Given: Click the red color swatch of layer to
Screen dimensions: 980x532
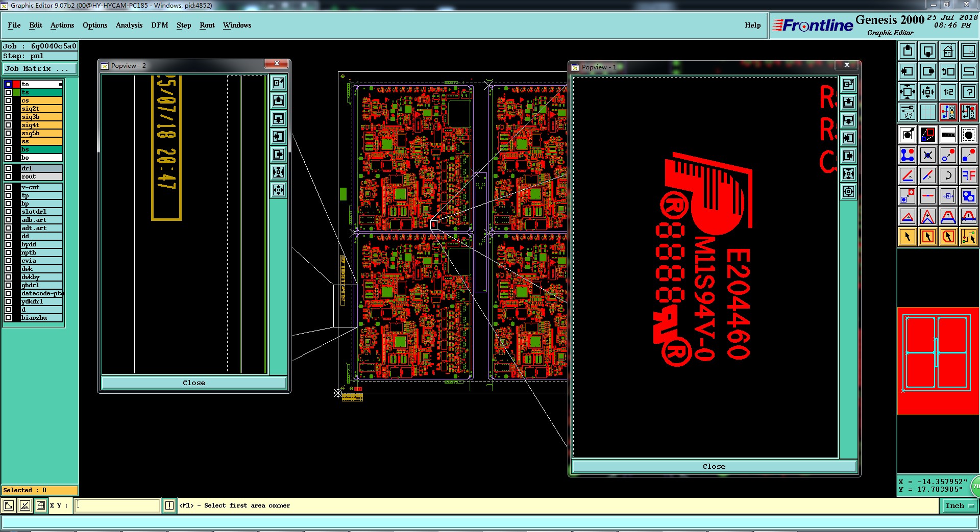Looking at the screenshot, I should [x=16, y=84].
